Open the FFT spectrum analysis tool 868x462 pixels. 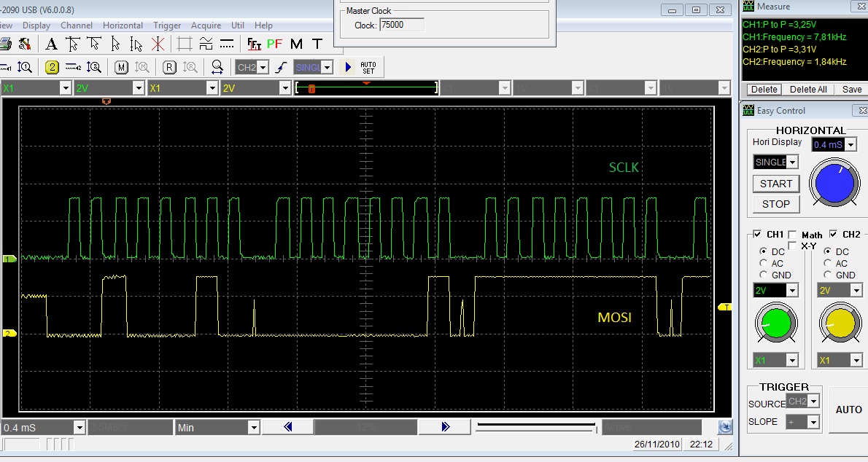click(x=254, y=44)
